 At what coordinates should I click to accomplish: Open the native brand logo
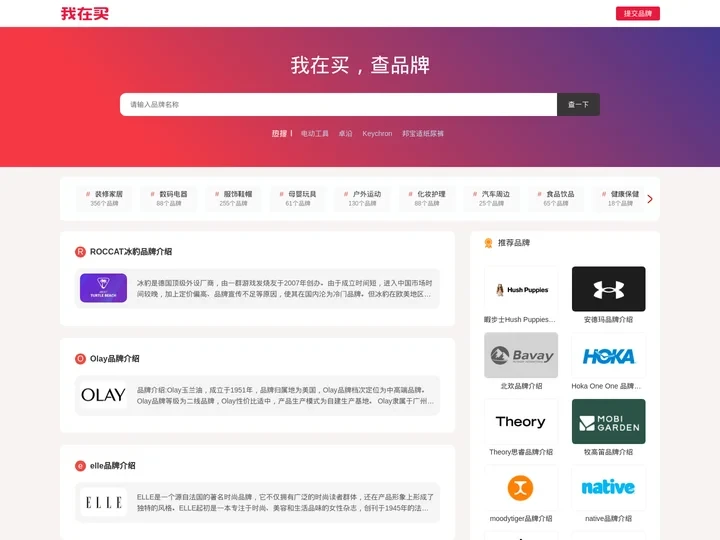608,488
